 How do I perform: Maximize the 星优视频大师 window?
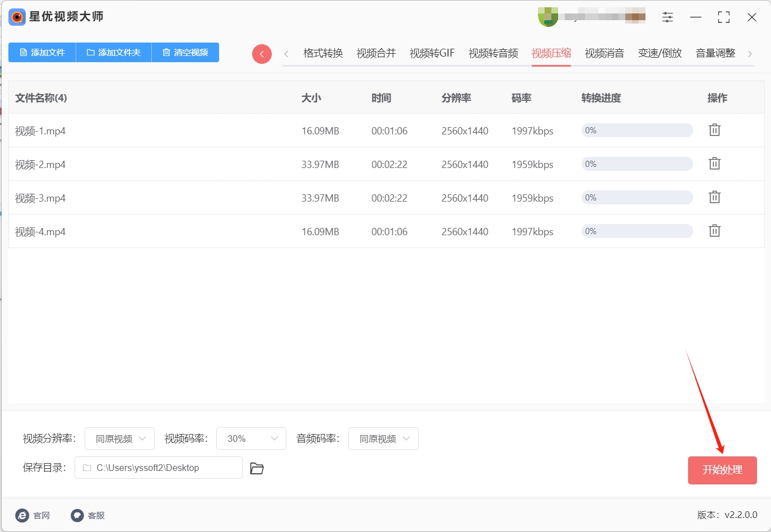724,17
